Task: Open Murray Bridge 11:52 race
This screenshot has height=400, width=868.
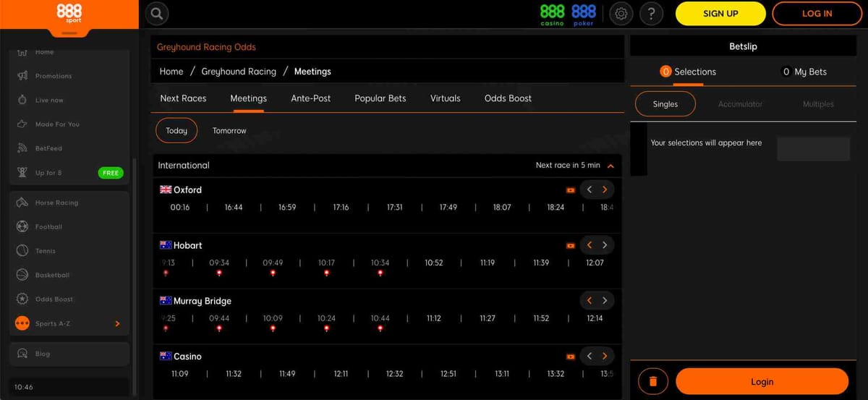Action: click(x=541, y=318)
